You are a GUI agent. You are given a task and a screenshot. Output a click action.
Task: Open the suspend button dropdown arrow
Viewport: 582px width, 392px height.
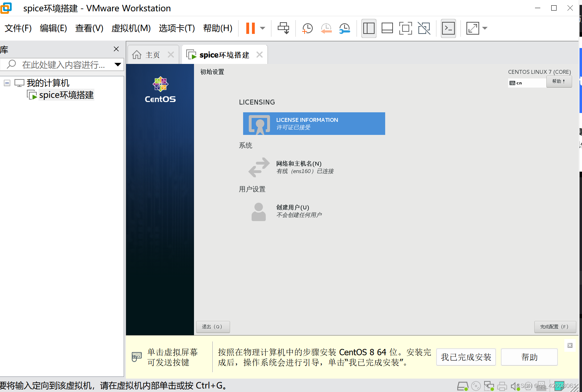(262, 28)
